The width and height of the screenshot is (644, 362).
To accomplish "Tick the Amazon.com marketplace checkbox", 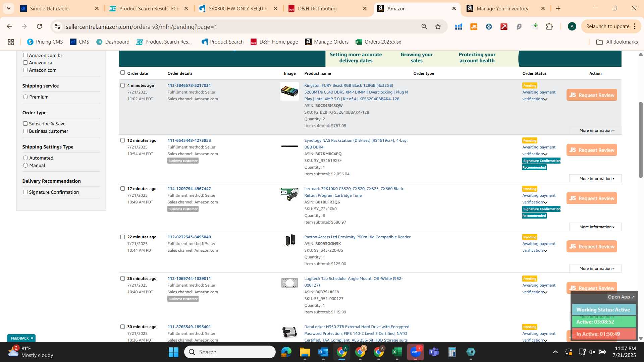I will (x=25, y=70).
